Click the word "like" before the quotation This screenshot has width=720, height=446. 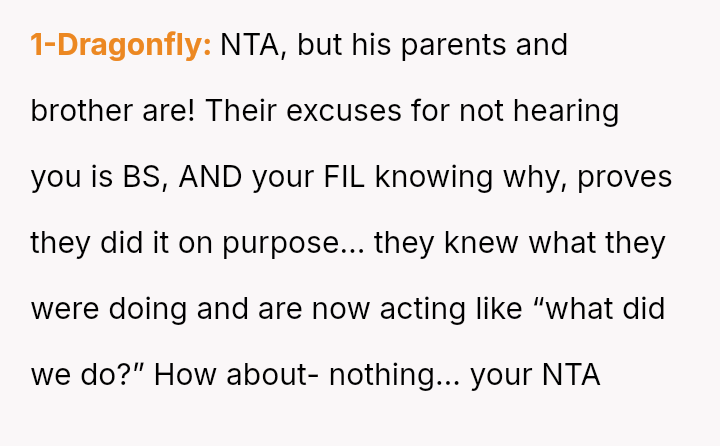499,308
